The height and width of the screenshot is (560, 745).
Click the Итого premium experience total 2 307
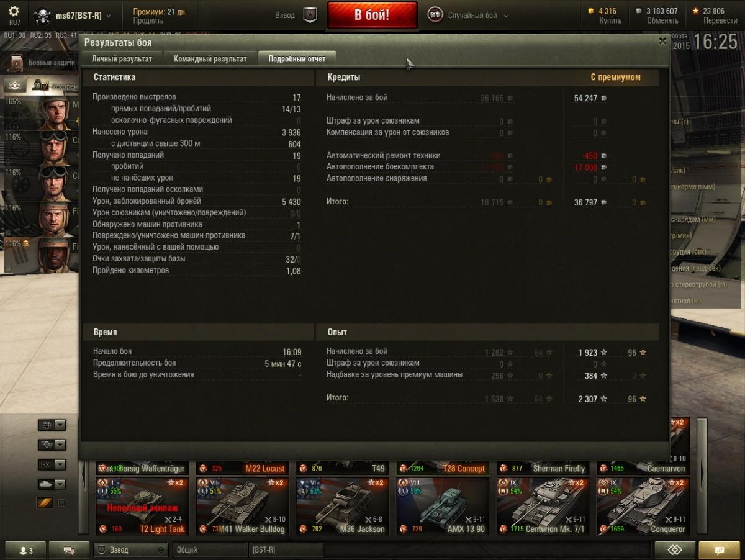pyautogui.click(x=588, y=399)
